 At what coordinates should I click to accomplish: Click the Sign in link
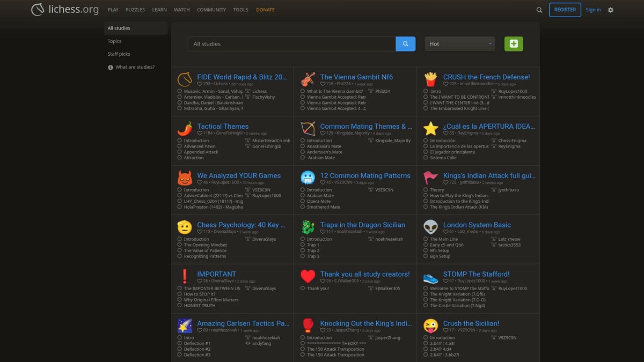coord(593,10)
